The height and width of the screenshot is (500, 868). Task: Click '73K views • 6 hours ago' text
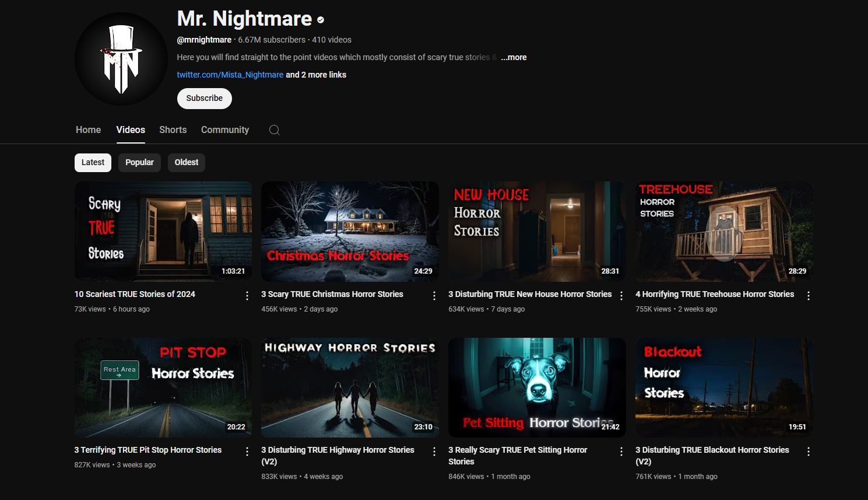coord(112,309)
